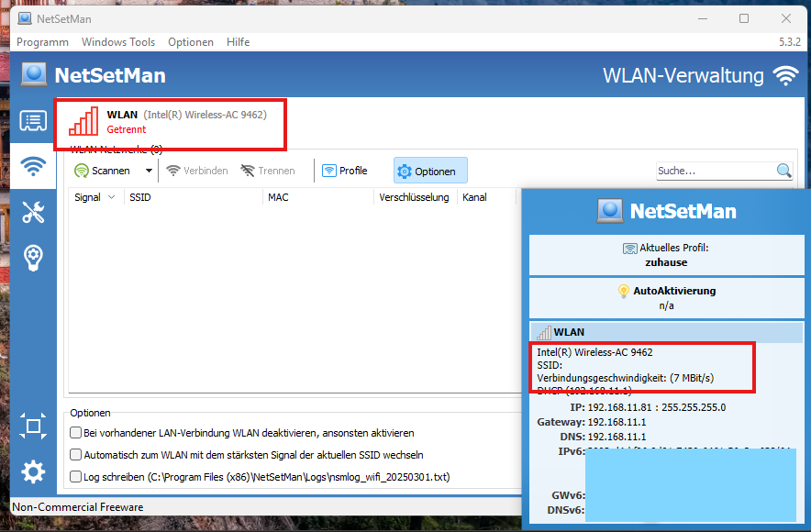Viewport: 811px width, 532px height.
Task: Open the Profiles sidebar icon
Action: 33,121
